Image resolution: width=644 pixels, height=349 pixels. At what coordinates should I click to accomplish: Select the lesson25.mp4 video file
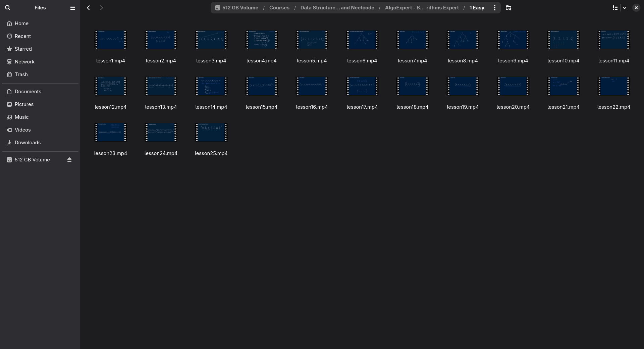click(x=211, y=133)
